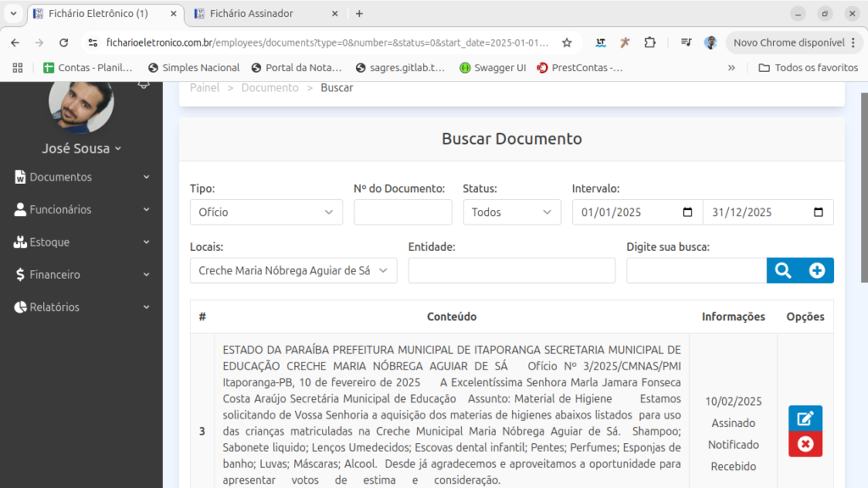Expand the José Sousa user menu

tap(81, 149)
